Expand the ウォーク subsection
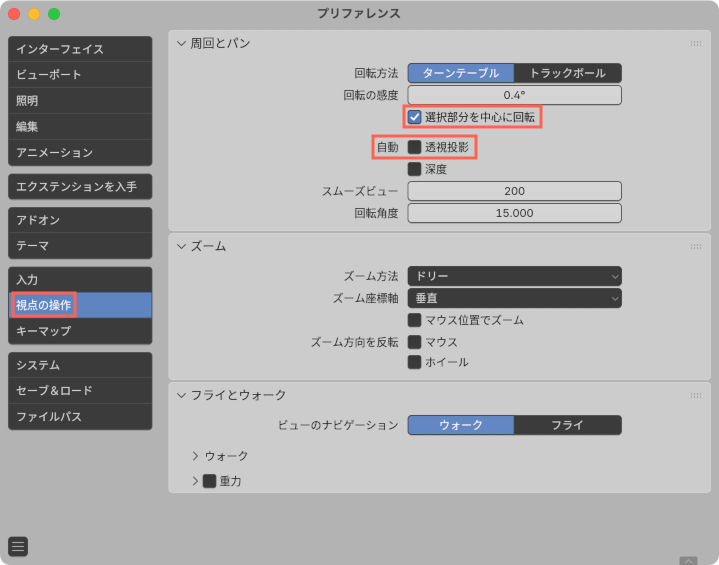This screenshot has height=565, width=719. pos(196,456)
